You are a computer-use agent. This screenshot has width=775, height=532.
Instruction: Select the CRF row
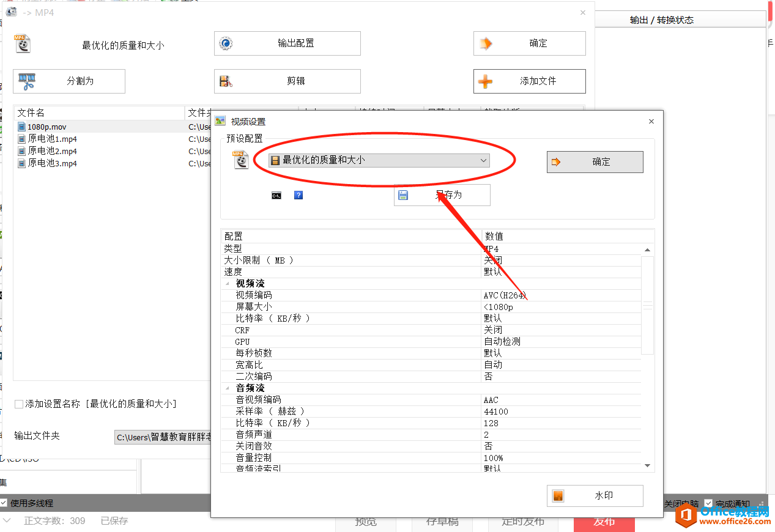pyautogui.click(x=431, y=330)
